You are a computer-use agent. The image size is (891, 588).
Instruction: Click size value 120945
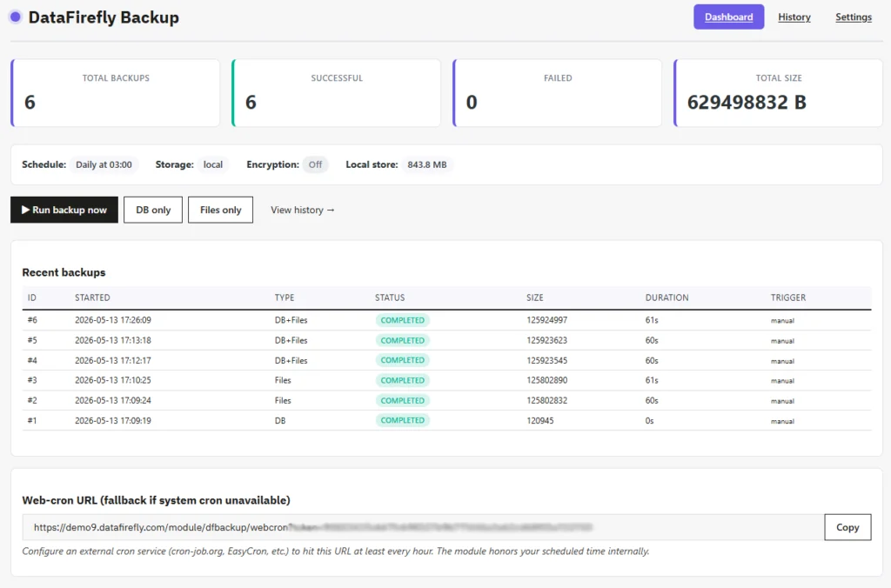[x=539, y=420]
